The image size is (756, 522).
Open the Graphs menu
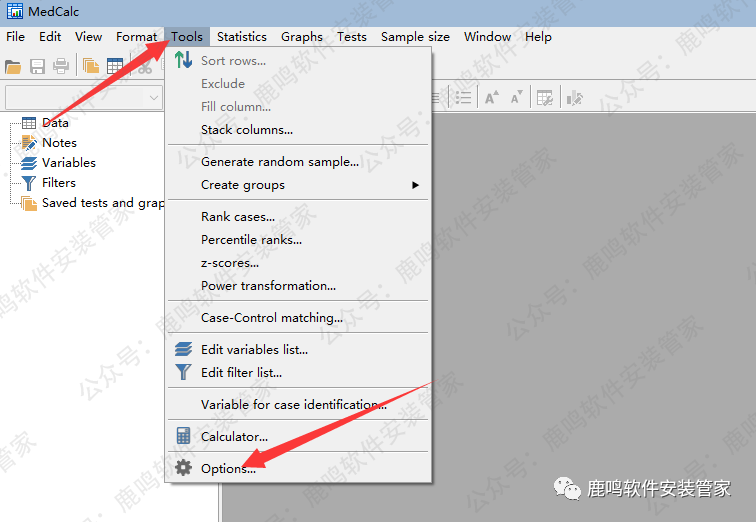coord(302,37)
